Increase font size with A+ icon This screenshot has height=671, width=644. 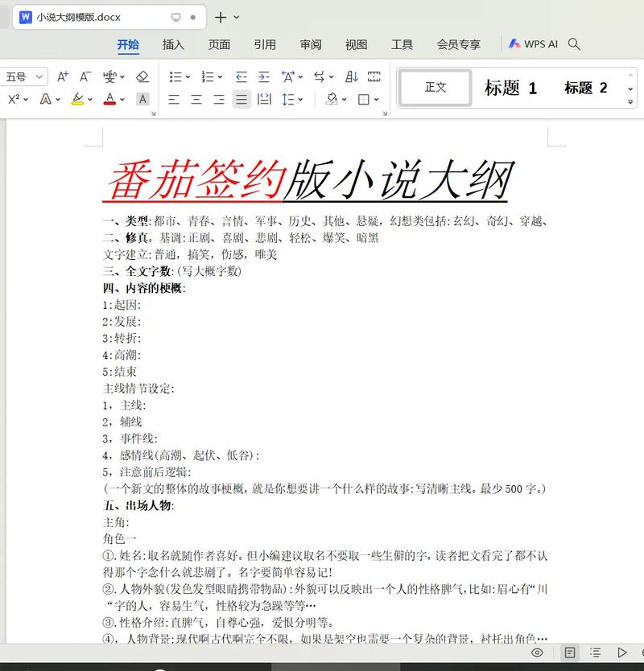click(x=63, y=76)
